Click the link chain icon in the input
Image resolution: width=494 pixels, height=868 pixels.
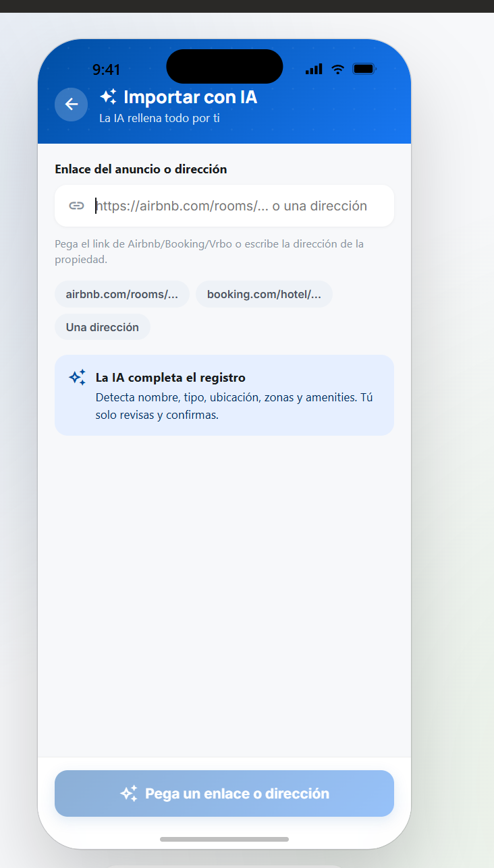click(x=76, y=206)
